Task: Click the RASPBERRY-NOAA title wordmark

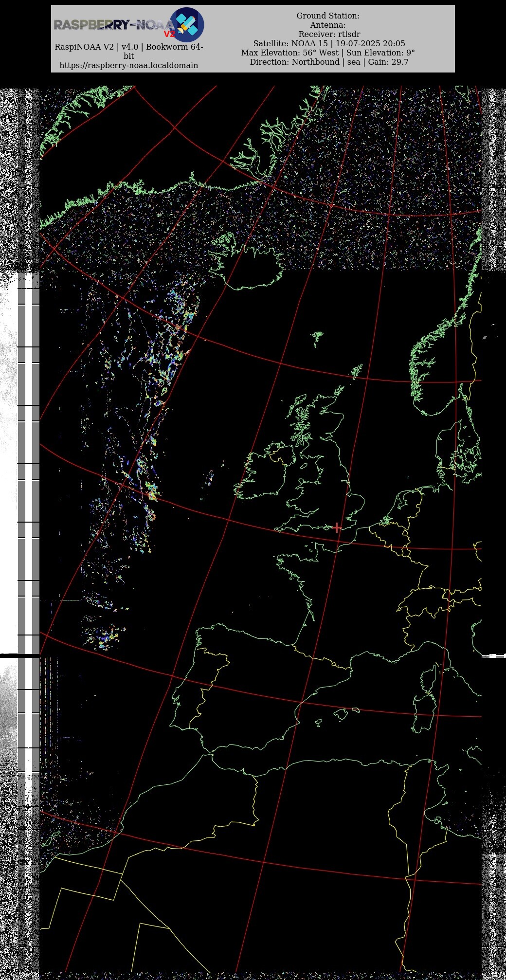Action: tap(114, 25)
